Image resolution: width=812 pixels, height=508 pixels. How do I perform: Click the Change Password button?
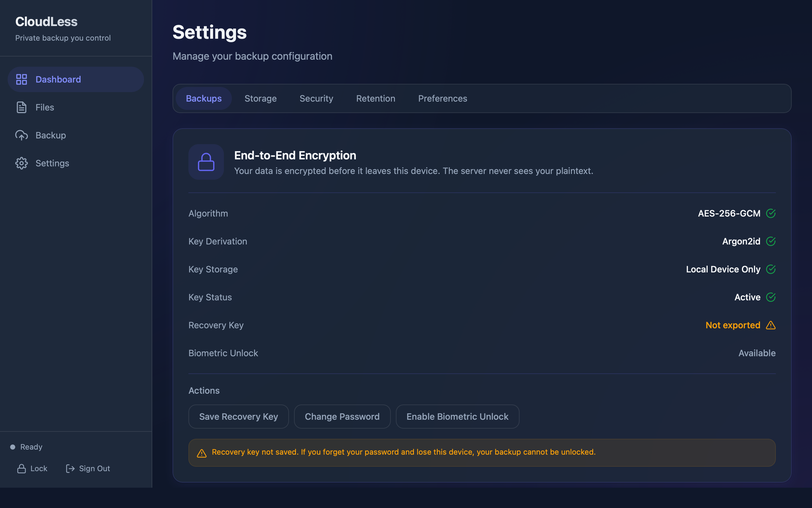[x=342, y=417]
